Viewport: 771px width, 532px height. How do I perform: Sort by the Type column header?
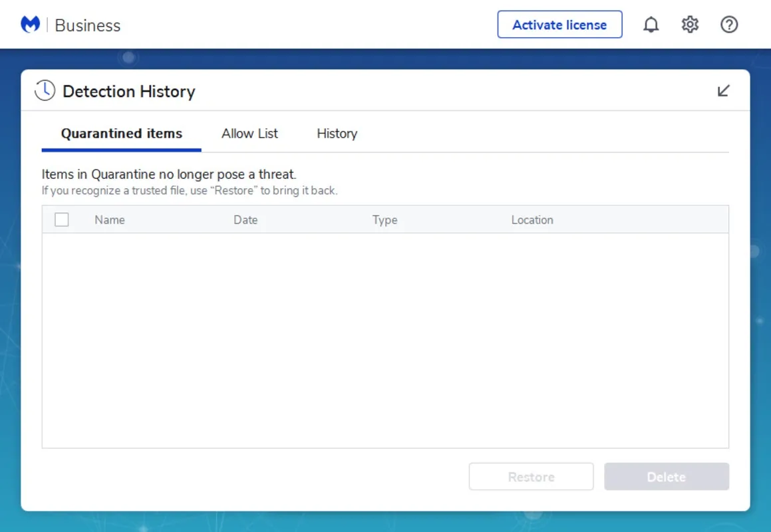(x=385, y=219)
